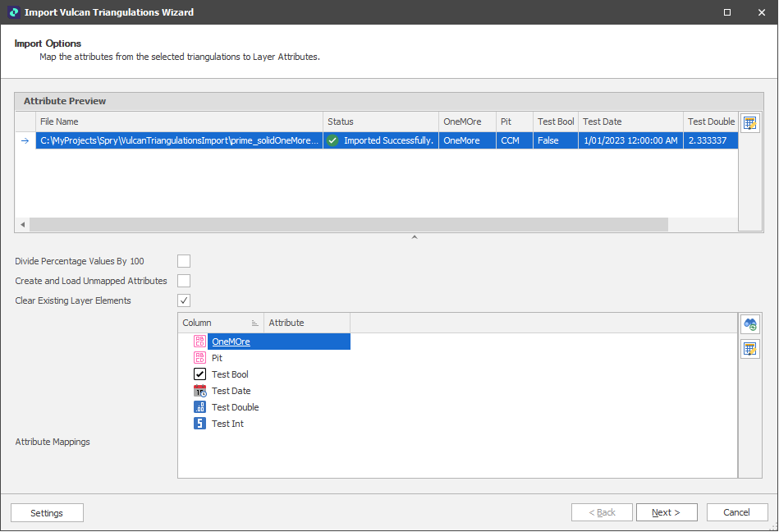Click the Column header in mappings list

point(221,323)
